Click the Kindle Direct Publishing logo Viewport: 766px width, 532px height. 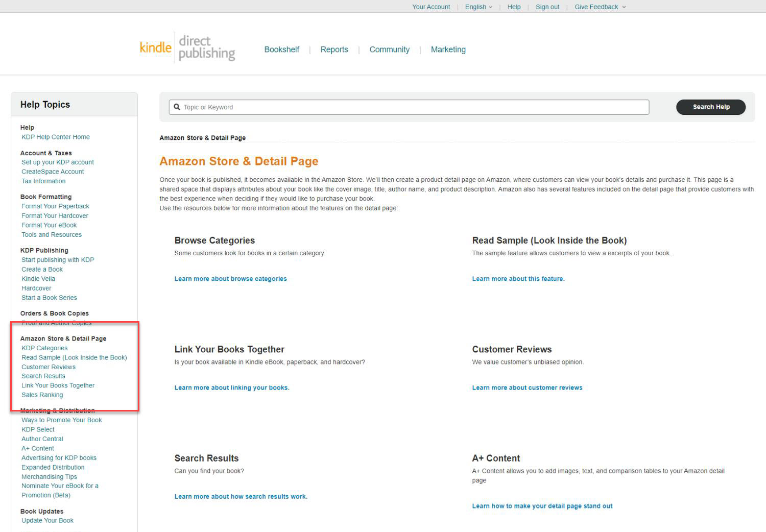point(187,48)
